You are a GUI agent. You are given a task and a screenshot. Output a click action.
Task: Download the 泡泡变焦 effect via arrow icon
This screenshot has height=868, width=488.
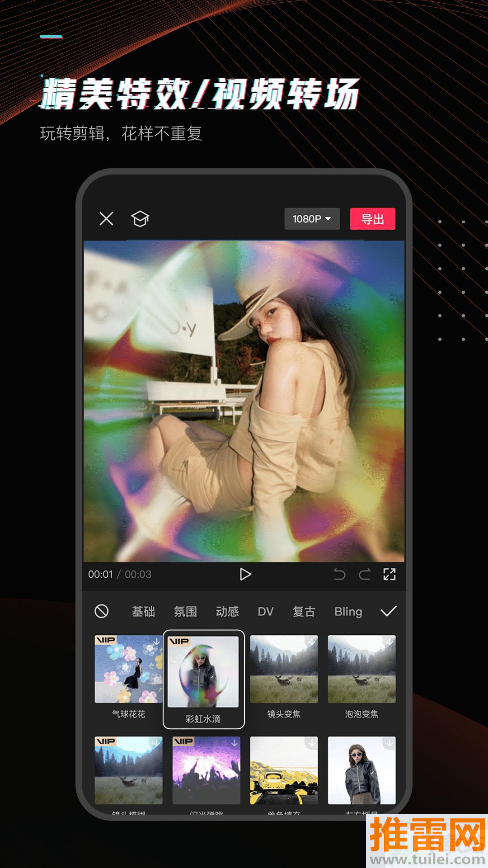[389, 642]
